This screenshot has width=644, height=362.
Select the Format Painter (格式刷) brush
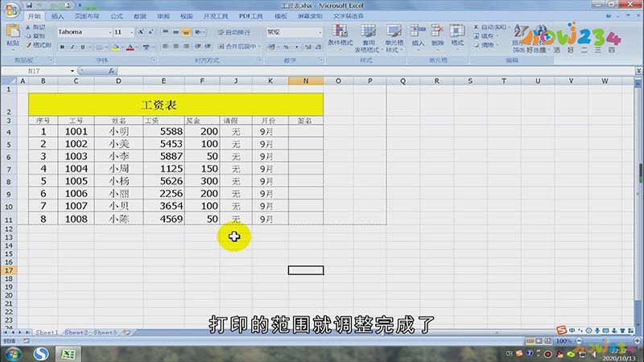point(29,45)
